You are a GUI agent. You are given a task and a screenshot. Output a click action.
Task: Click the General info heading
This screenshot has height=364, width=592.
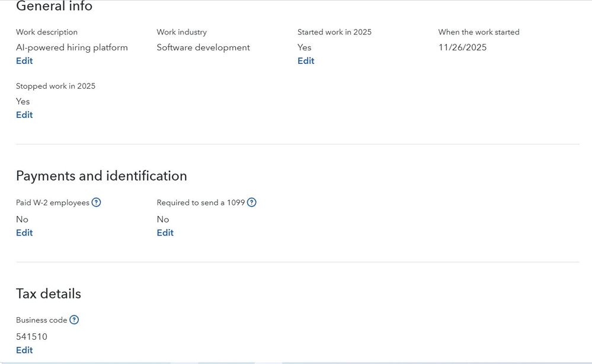point(54,7)
